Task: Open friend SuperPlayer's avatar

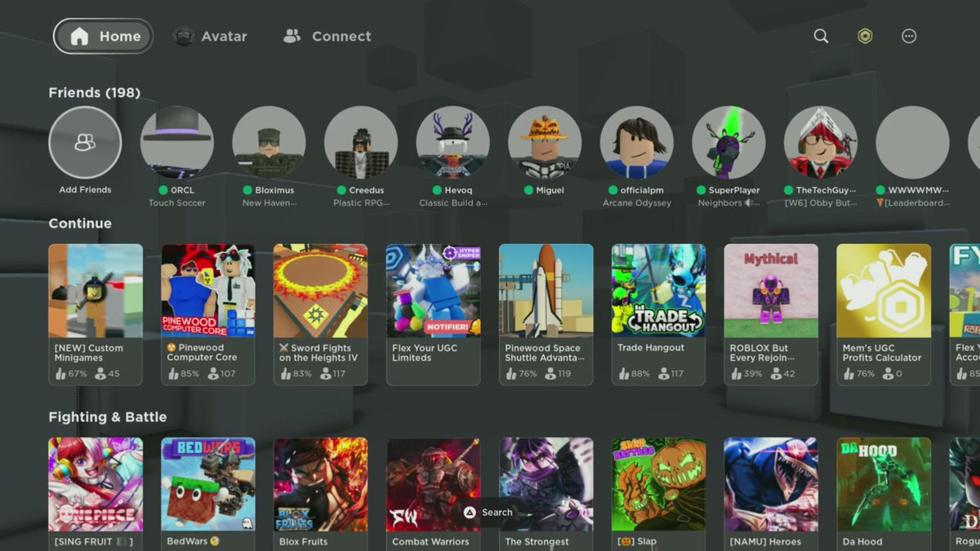Action: [728, 142]
